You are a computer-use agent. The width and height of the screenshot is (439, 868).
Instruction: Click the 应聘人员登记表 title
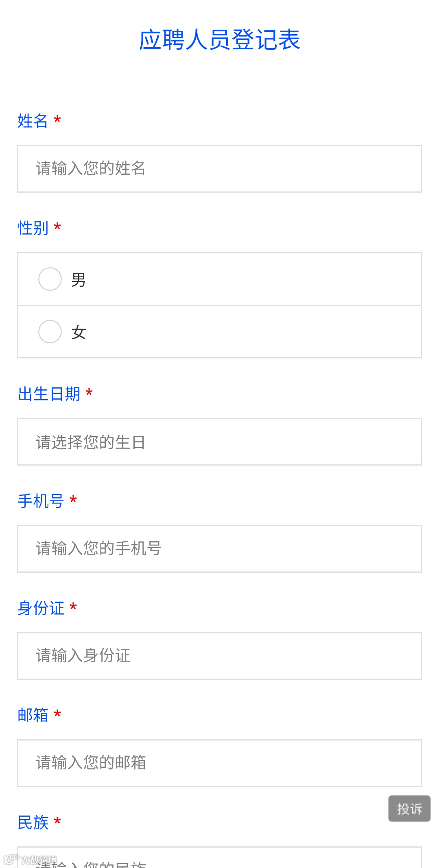pos(220,40)
